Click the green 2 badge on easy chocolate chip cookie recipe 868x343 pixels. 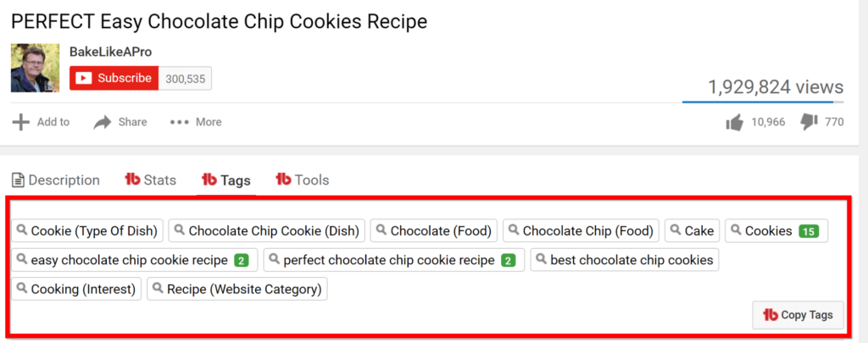242,260
